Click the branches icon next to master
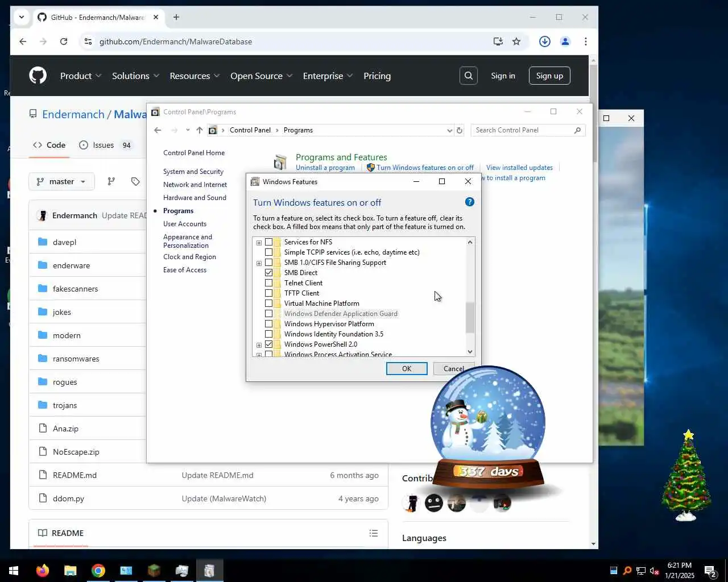Image resolution: width=728 pixels, height=582 pixels. [111, 181]
